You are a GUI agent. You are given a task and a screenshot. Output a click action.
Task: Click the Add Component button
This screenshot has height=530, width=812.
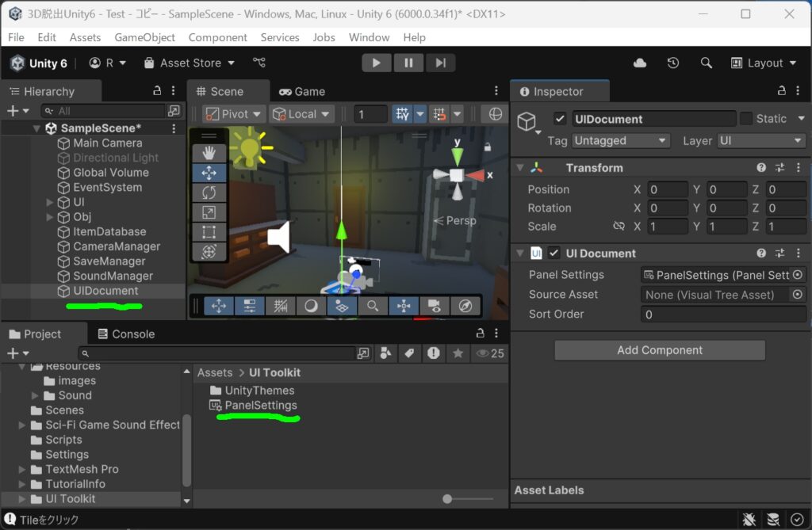660,350
